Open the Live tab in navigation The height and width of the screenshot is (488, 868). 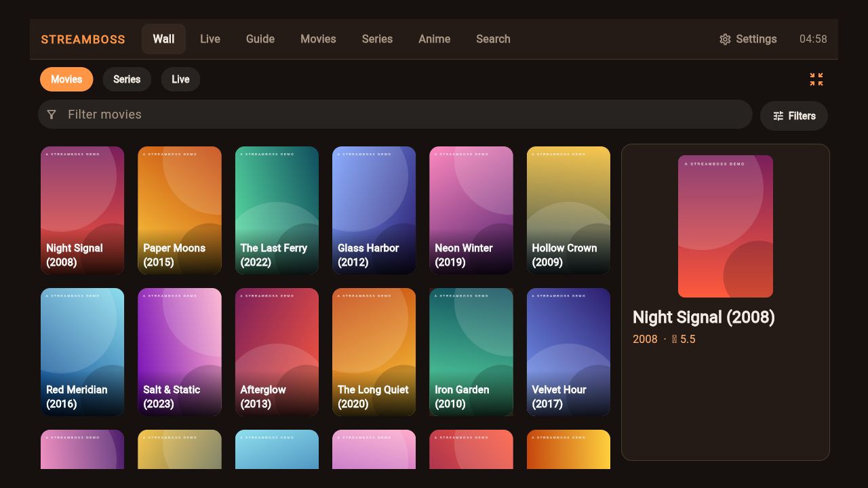210,39
